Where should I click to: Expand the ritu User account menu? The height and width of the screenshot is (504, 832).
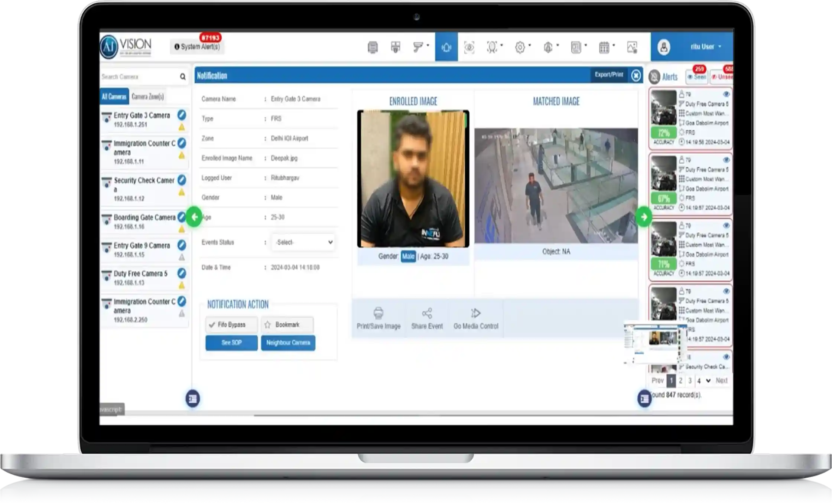pyautogui.click(x=706, y=47)
